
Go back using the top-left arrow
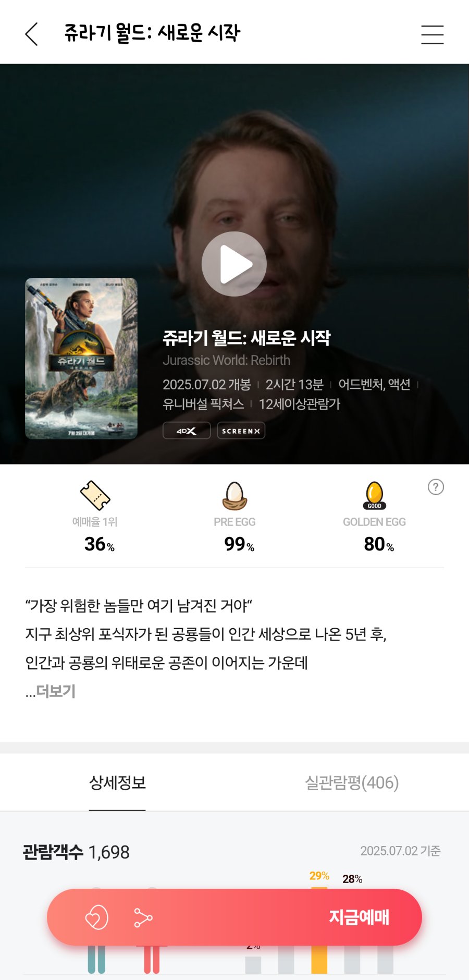point(31,34)
